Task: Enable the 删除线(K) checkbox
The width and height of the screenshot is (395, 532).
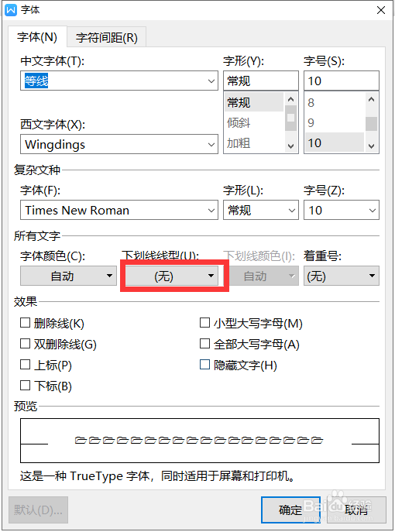Action: pos(25,323)
